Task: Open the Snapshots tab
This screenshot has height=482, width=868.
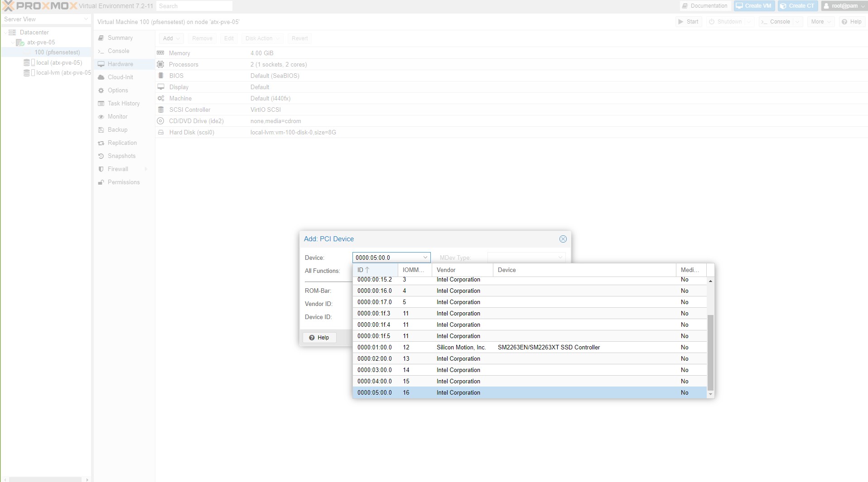Action: (121, 156)
